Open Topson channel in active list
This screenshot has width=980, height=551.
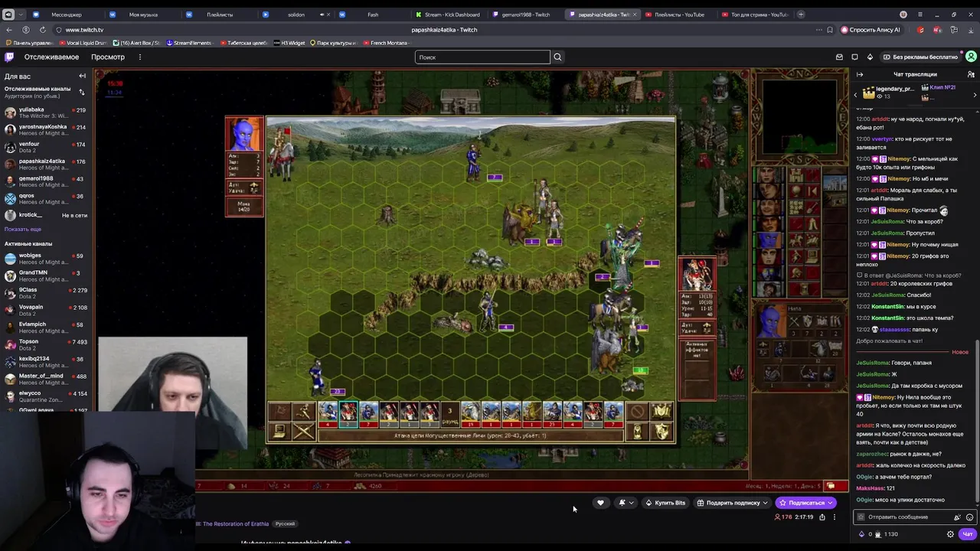pos(46,344)
